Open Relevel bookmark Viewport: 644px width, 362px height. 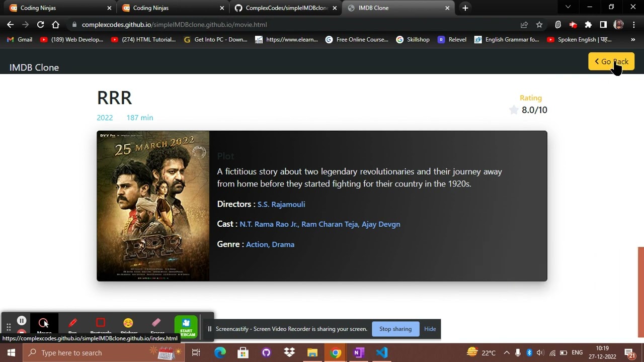click(x=452, y=39)
